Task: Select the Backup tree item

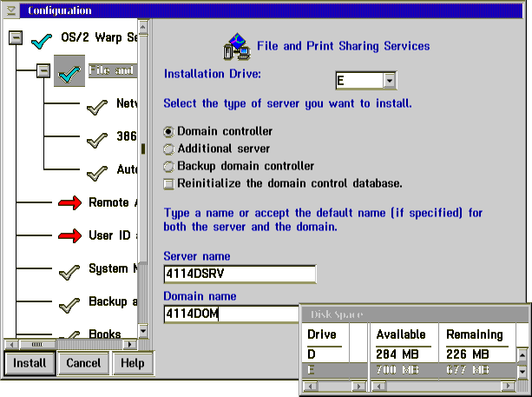Action: (x=113, y=301)
